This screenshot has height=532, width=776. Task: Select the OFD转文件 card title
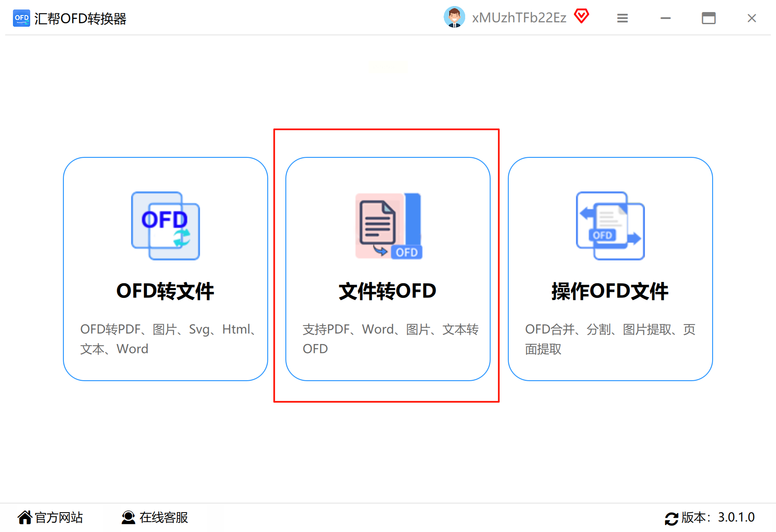click(166, 291)
